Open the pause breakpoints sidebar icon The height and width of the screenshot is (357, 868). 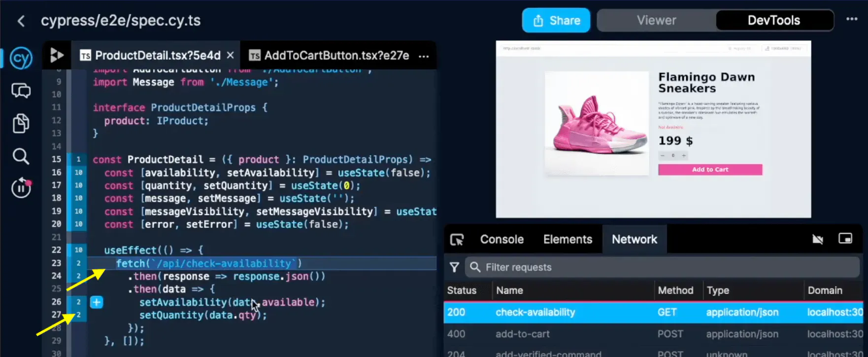(x=21, y=188)
